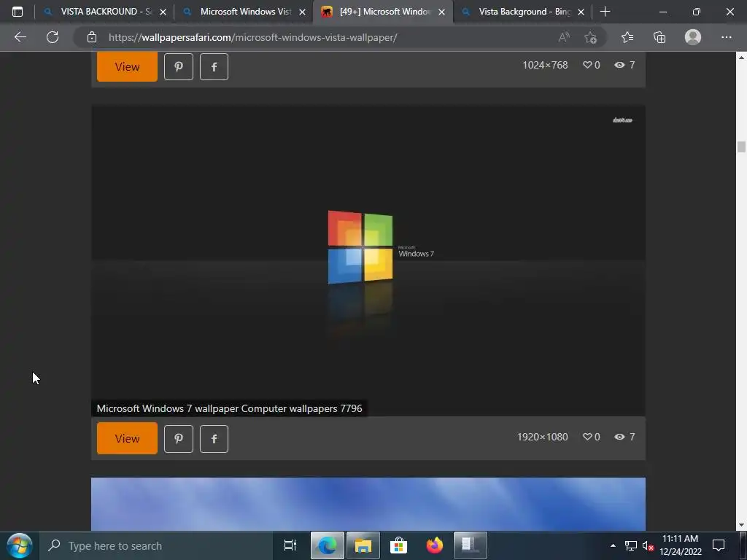This screenshot has width=747, height=560.
Task: Open the browser profile avatar
Action: (x=693, y=37)
